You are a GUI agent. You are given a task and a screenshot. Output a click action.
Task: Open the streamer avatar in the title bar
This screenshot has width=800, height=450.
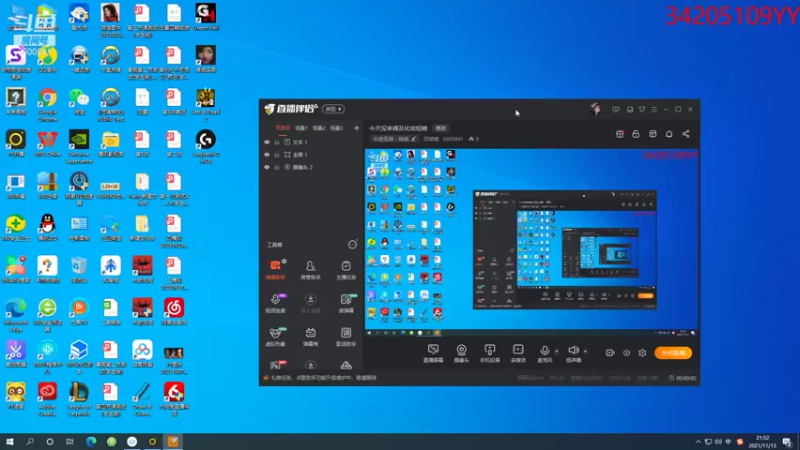point(595,109)
